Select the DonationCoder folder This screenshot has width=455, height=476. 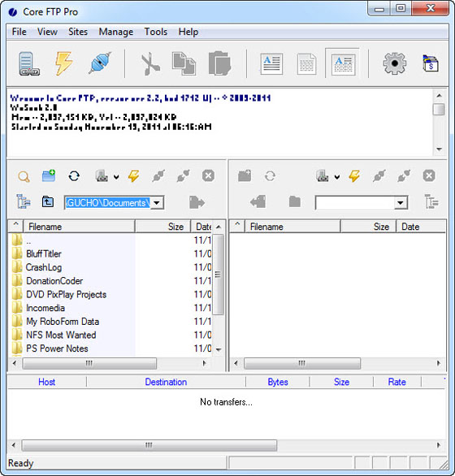point(54,281)
